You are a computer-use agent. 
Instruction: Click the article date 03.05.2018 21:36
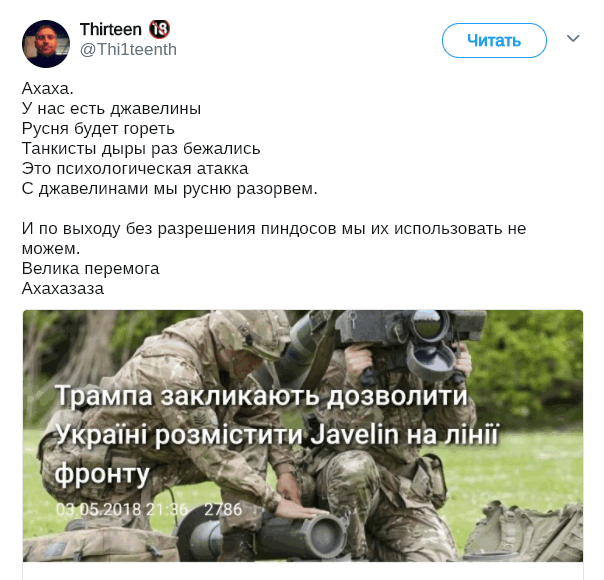point(122,510)
